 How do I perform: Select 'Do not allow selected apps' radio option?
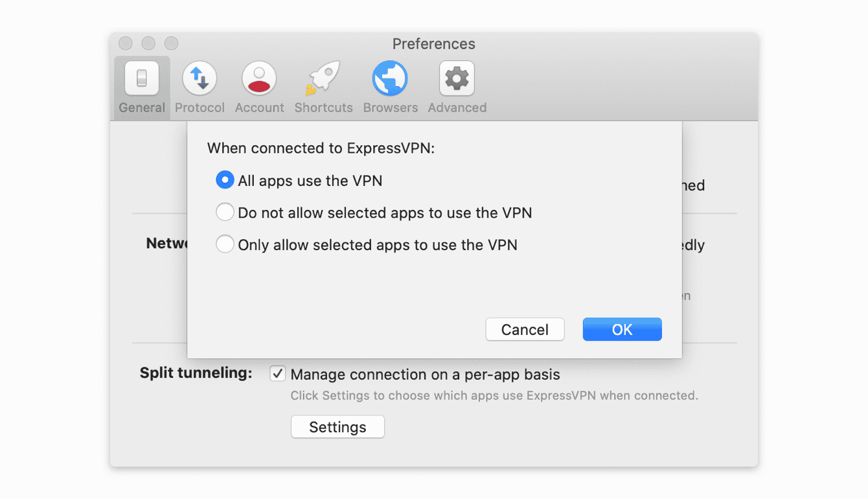(225, 212)
